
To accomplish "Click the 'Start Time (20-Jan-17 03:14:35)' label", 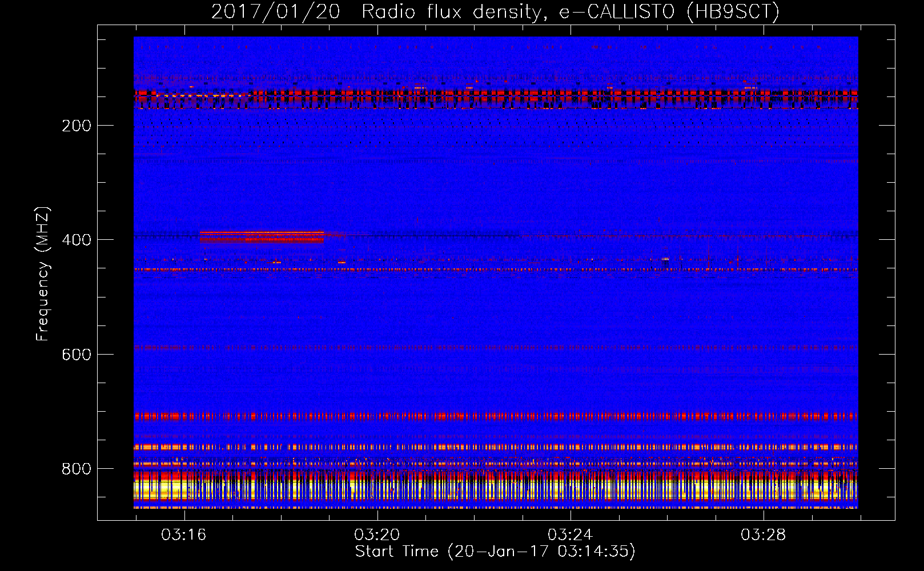I will tap(495, 552).
